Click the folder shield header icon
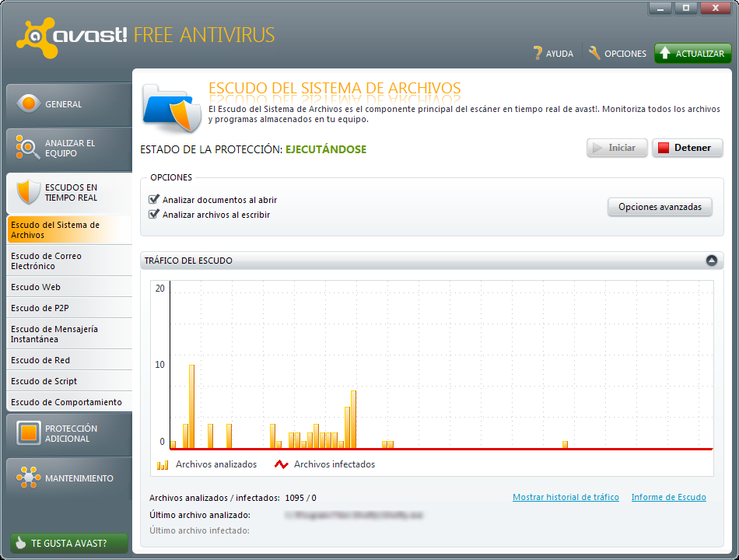Screen dimensions: 739x560 172,108
